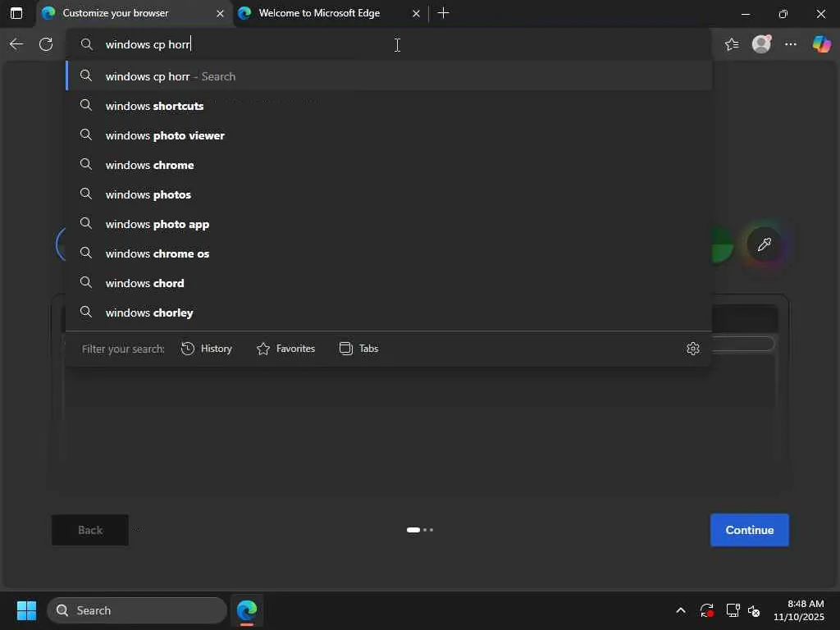Open Settings and more ellipsis menu
This screenshot has height=630, width=840.
(791, 44)
